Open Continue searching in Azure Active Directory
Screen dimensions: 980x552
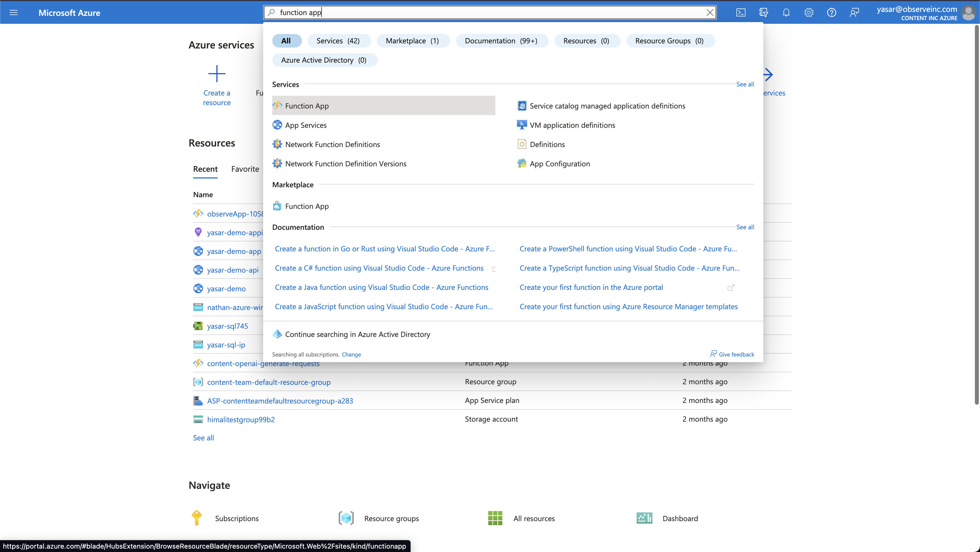[357, 334]
